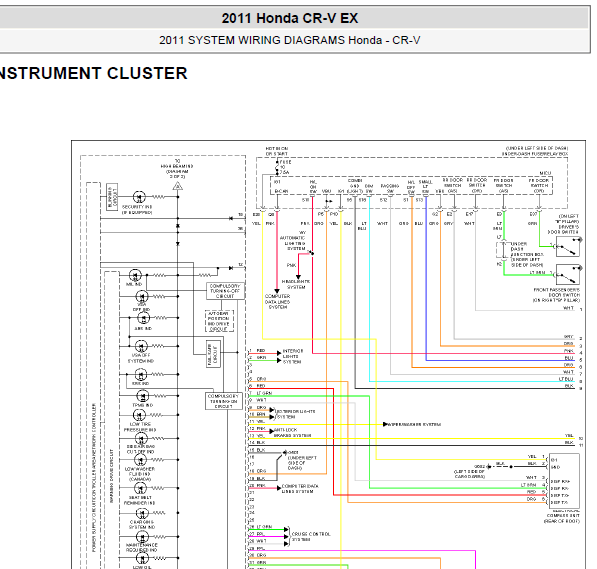Click the Warning Drive Circuit vertical label
Image resolution: width=597 pixels, height=569 pixels.
tap(112, 476)
